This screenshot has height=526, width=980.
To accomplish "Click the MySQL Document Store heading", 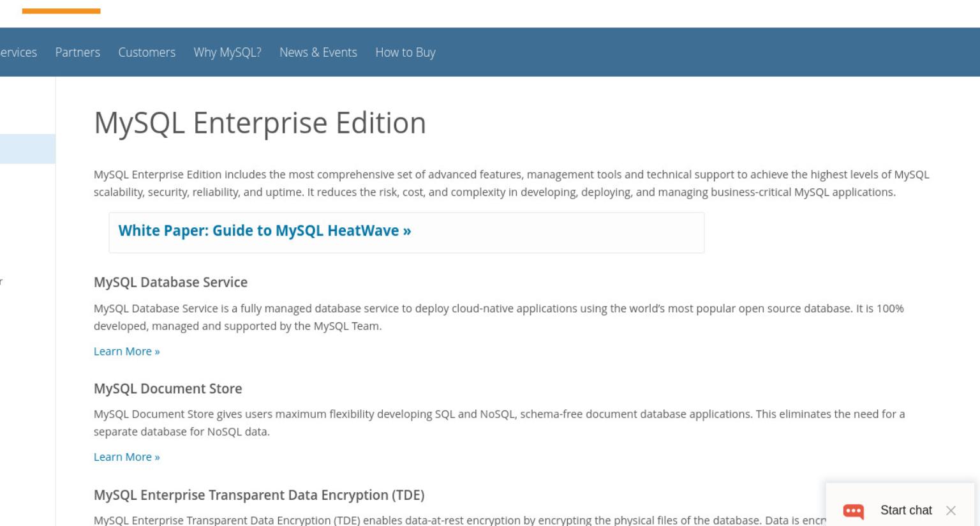I will click(168, 389).
